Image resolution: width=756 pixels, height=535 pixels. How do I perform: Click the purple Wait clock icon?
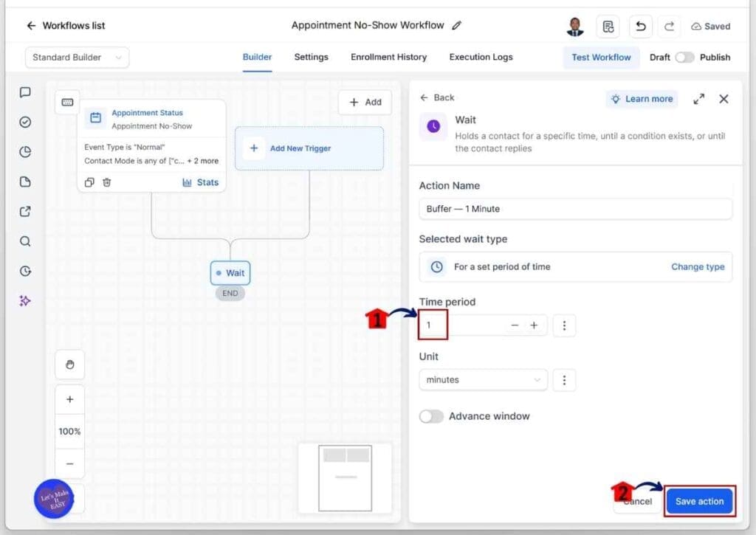click(433, 127)
